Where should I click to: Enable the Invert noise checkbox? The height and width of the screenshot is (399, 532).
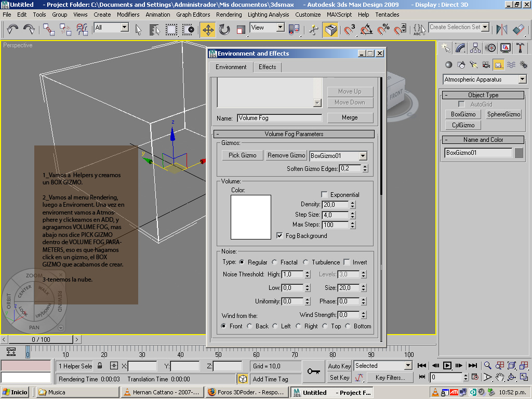(x=347, y=262)
